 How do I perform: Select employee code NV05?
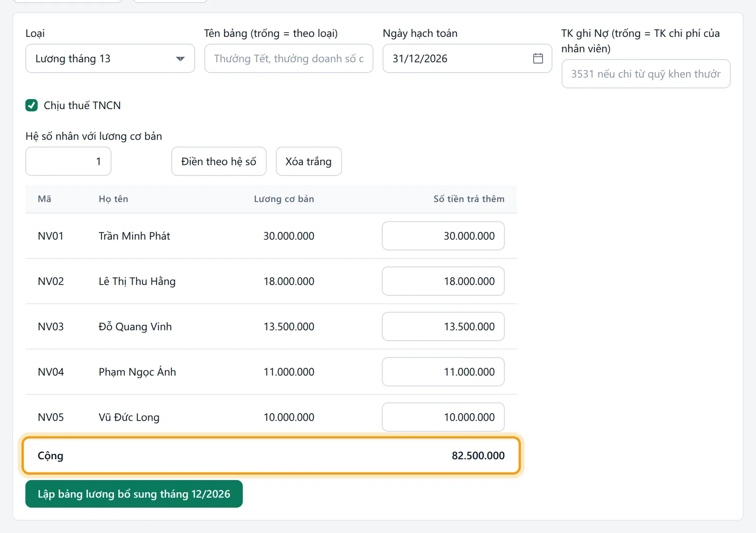[51, 417]
